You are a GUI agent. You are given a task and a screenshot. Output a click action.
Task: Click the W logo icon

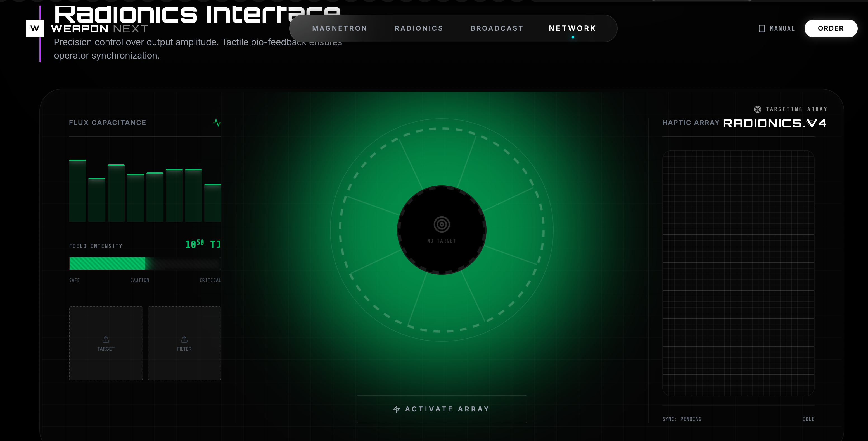(35, 28)
